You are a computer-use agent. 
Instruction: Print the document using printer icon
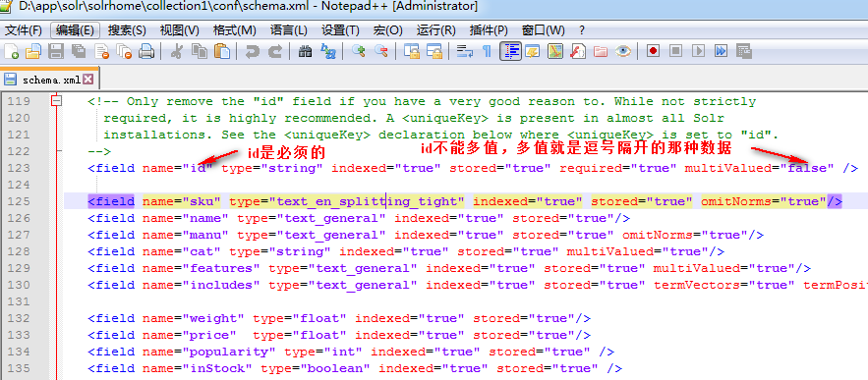pos(146,51)
